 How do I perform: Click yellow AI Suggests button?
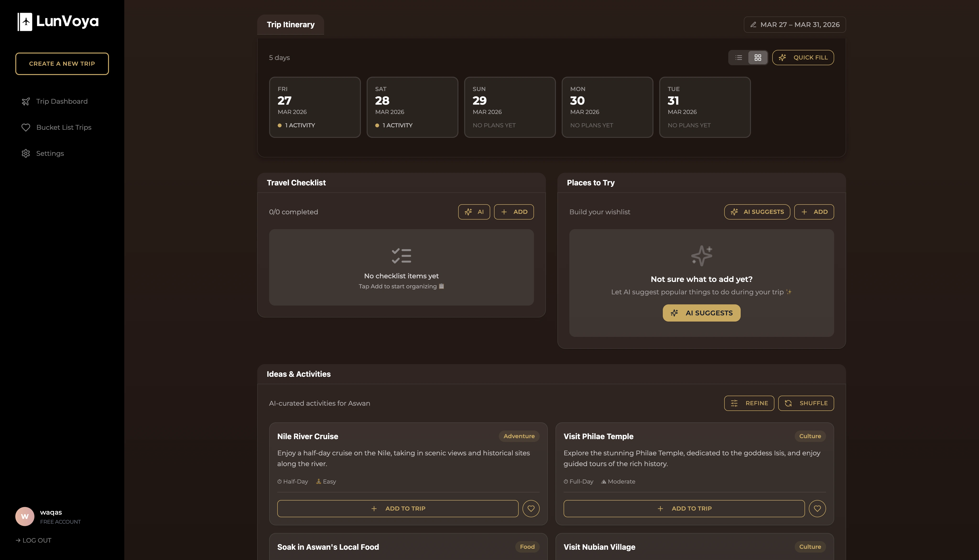[701, 313]
